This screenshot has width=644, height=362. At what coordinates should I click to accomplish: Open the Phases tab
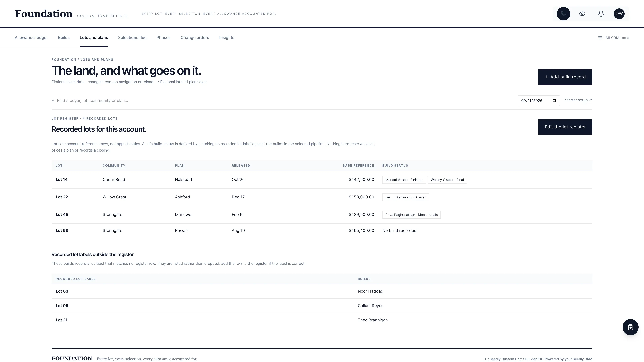click(164, 38)
